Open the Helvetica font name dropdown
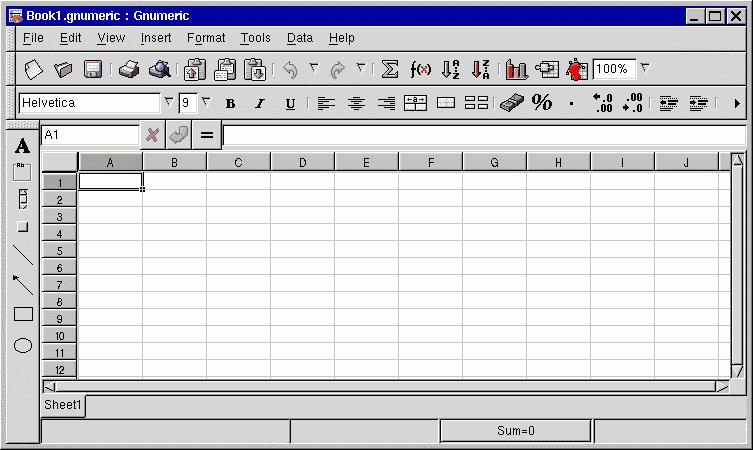Viewport: 753px width, 450px height. tap(168, 102)
